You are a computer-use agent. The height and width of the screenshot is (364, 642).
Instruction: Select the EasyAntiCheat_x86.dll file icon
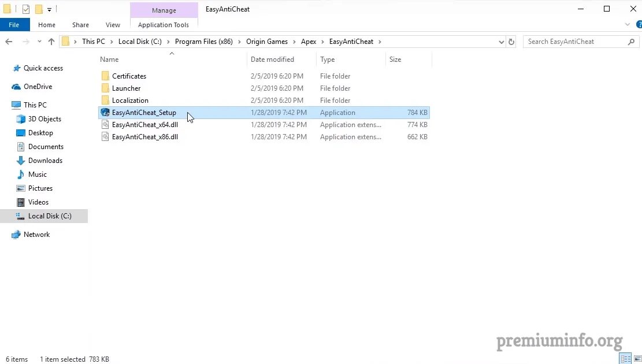coord(105,137)
